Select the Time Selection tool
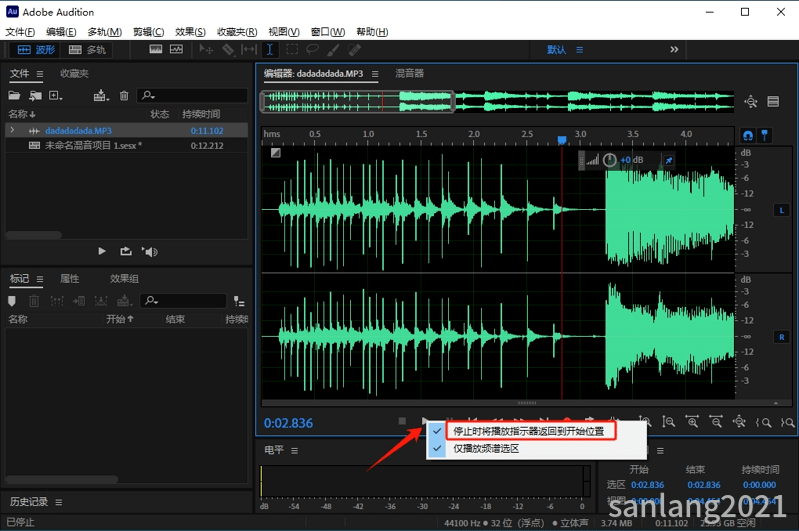The image size is (799, 531). coord(270,49)
